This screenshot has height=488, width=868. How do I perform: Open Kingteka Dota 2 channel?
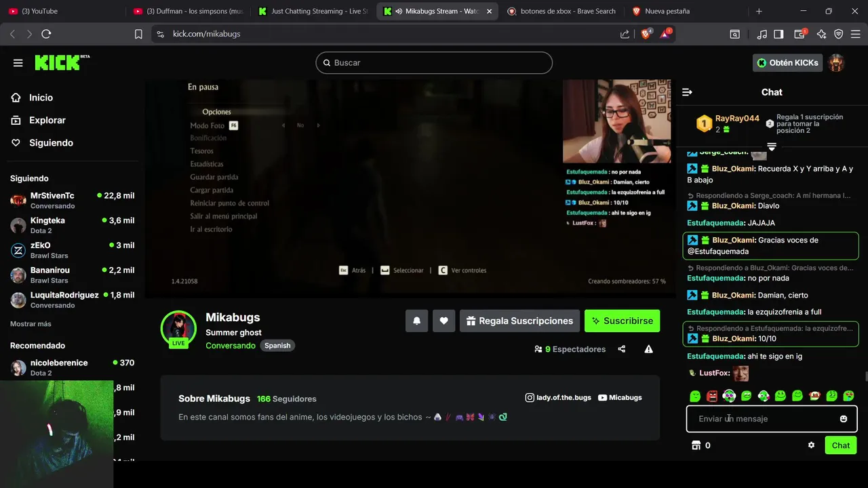click(72, 225)
